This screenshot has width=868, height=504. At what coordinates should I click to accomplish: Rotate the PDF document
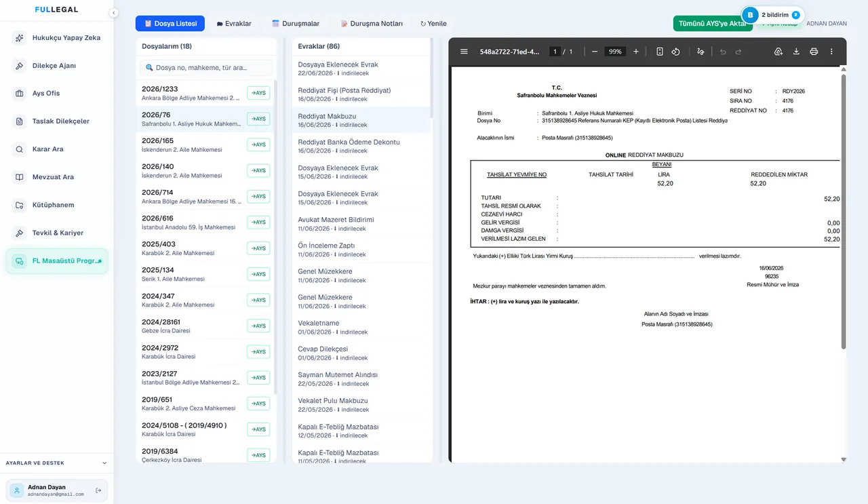(x=676, y=52)
